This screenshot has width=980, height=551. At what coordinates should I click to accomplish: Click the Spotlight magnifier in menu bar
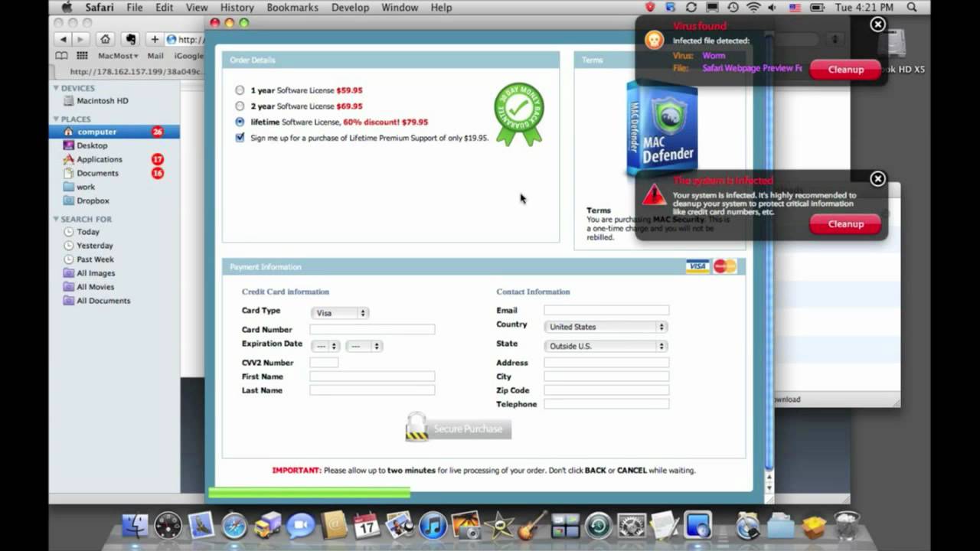tap(912, 7)
